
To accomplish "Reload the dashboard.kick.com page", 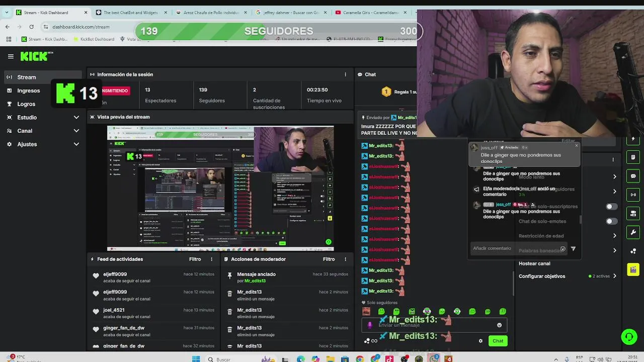I will pos(32,27).
